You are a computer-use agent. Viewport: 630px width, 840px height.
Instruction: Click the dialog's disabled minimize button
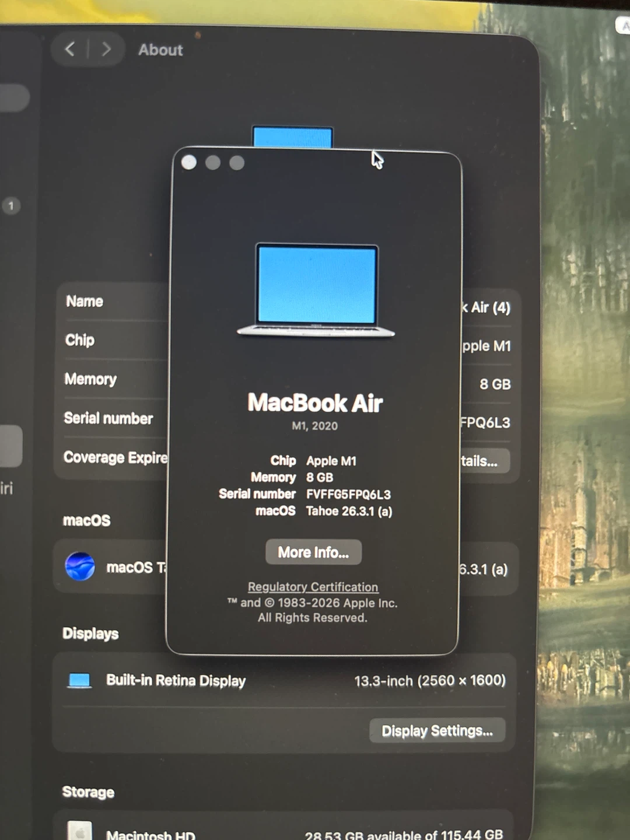click(213, 162)
